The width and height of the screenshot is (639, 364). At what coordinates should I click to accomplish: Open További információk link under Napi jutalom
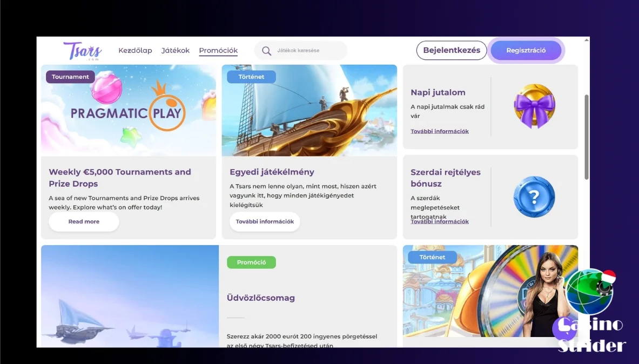point(440,131)
